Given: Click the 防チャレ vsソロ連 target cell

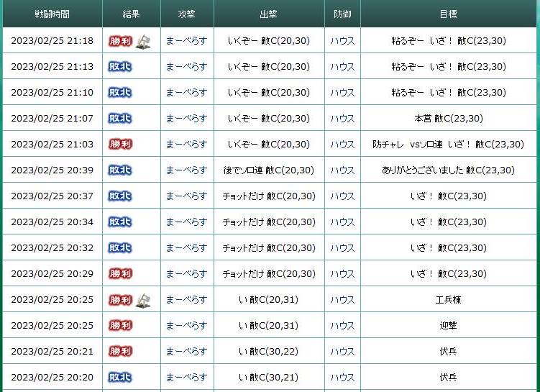Looking at the screenshot, I should (x=449, y=145).
